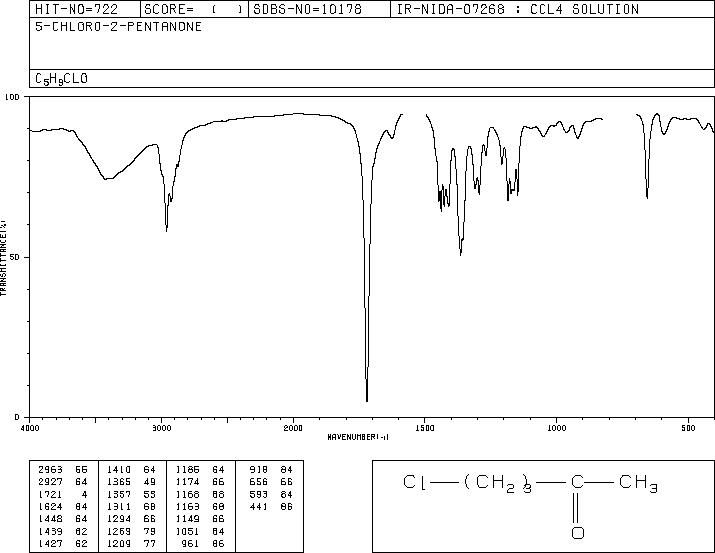
Task: Click the 1294 peak table entry
Action: [131, 519]
